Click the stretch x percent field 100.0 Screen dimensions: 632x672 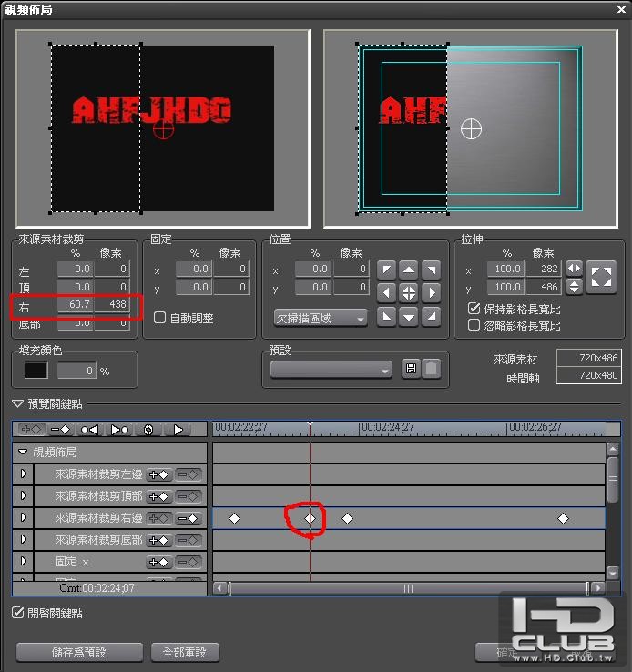pyautogui.click(x=505, y=269)
